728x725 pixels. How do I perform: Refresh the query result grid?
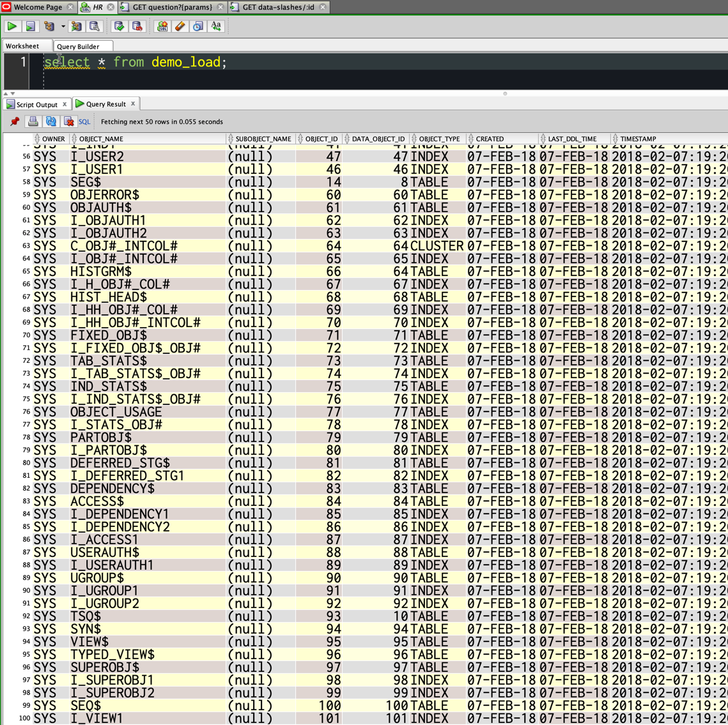[x=50, y=121]
